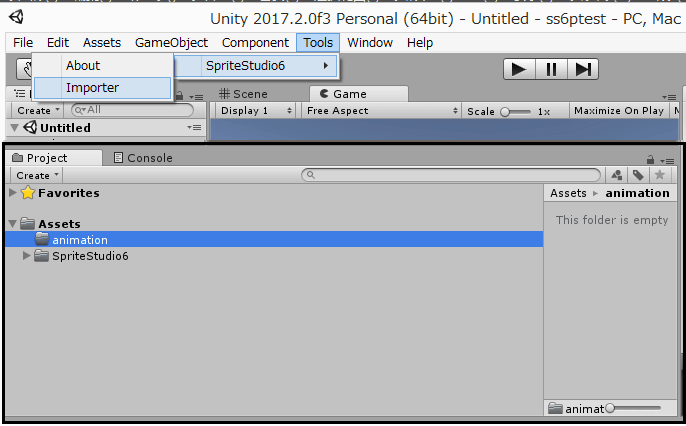The height and width of the screenshot is (426, 686).
Task: Collapse the Untitled scene in Hierarchy
Action: click(14, 128)
